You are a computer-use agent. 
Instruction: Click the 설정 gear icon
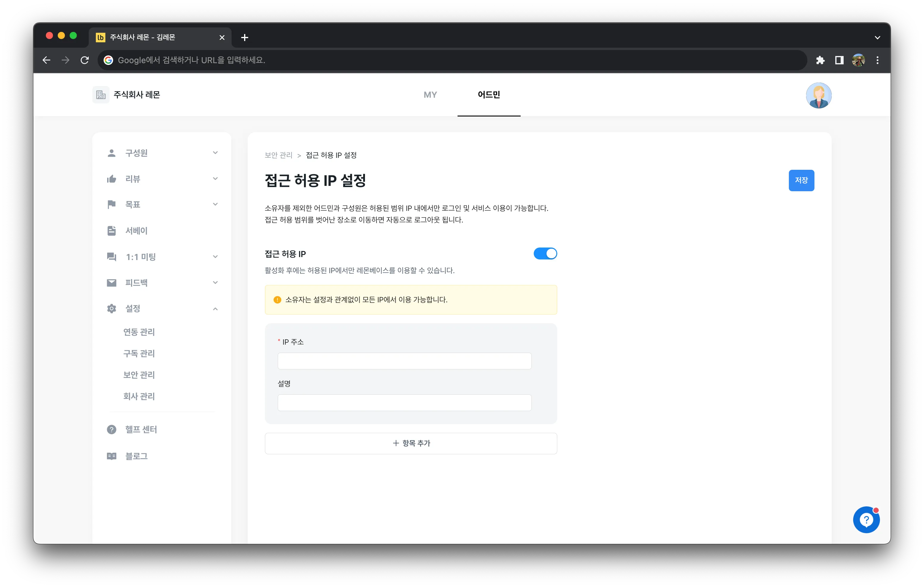pos(111,308)
